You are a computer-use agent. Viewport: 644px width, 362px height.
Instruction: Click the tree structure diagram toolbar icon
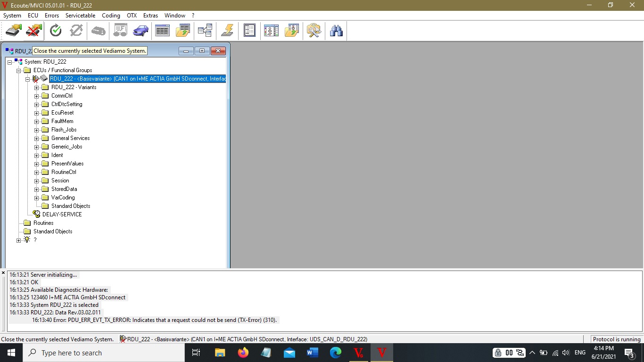pyautogui.click(x=205, y=31)
